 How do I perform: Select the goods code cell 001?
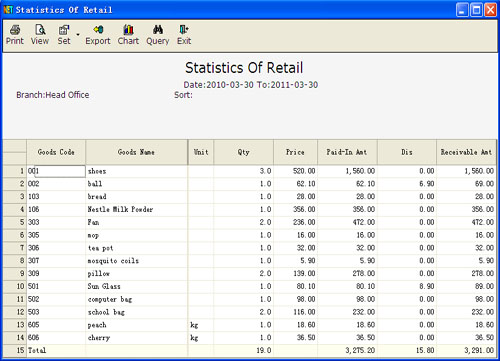tap(56, 171)
